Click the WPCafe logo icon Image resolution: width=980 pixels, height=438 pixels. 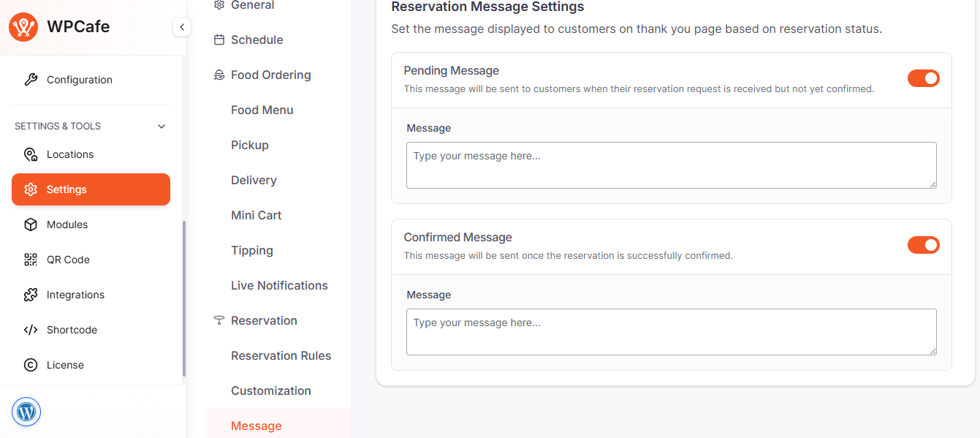[x=23, y=27]
